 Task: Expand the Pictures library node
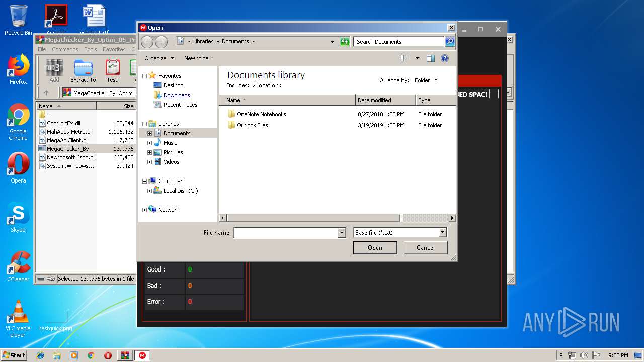coord(149,152)
